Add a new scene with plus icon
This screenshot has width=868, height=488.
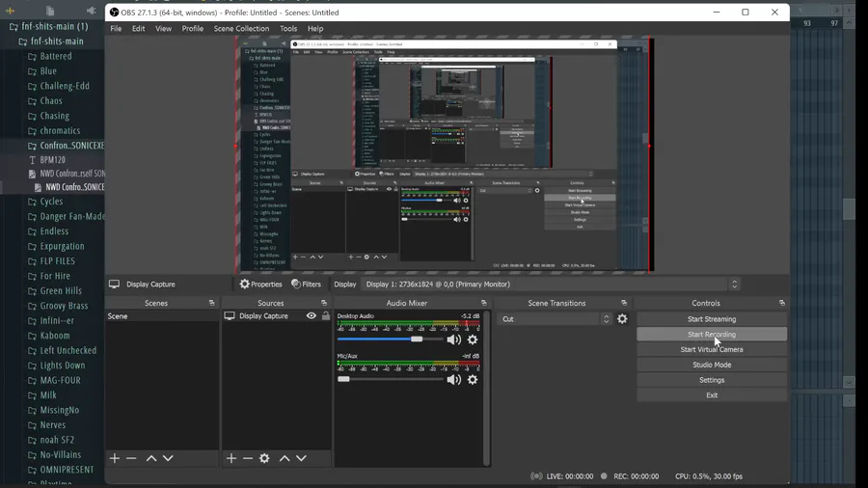[115, 458]
